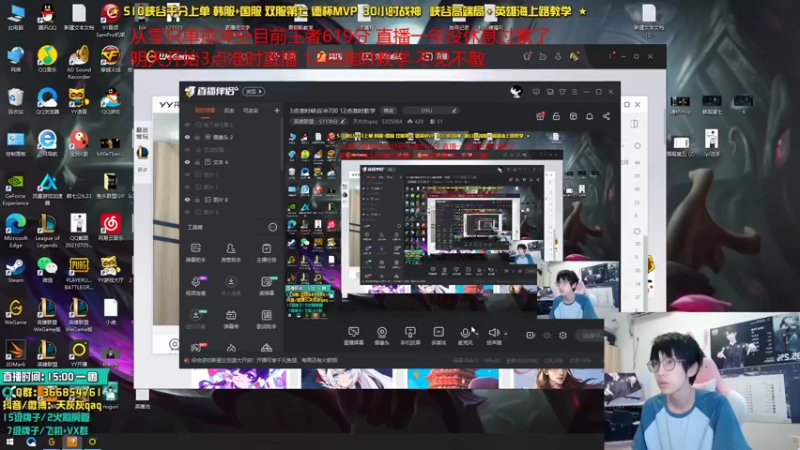The width and height of the screenshot is (800, 450).
Task: Add a new scene with the plus tab
Action: tap(277, 110)
